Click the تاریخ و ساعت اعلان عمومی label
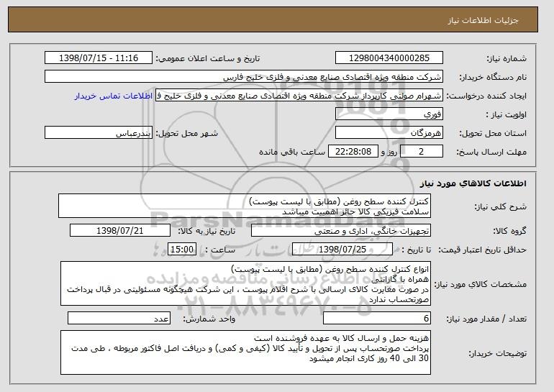 (x=208, y=58)
